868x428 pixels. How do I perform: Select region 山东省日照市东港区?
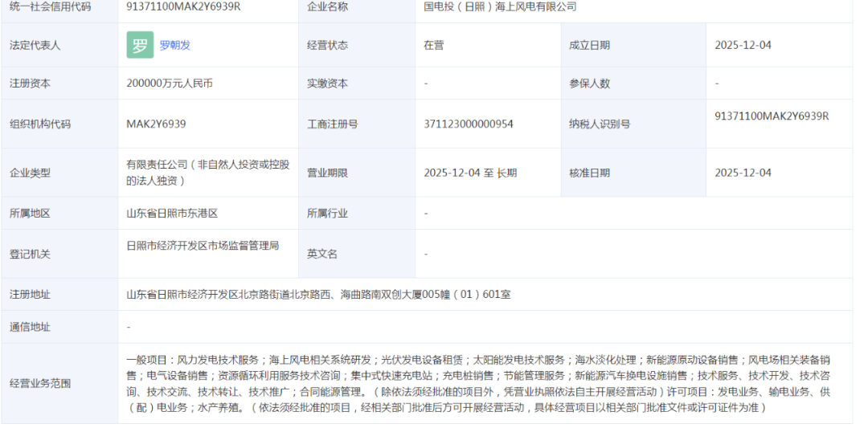172,214
